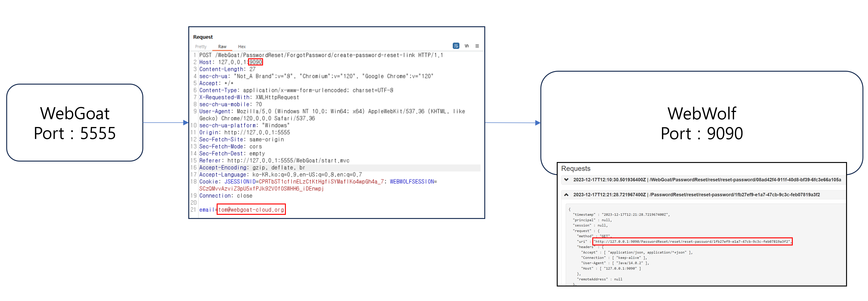Collapse the 12:21:28 request entry chevron
Viewport: 868px width, 301px height.
pyautogui.click(x=566, y=195)
